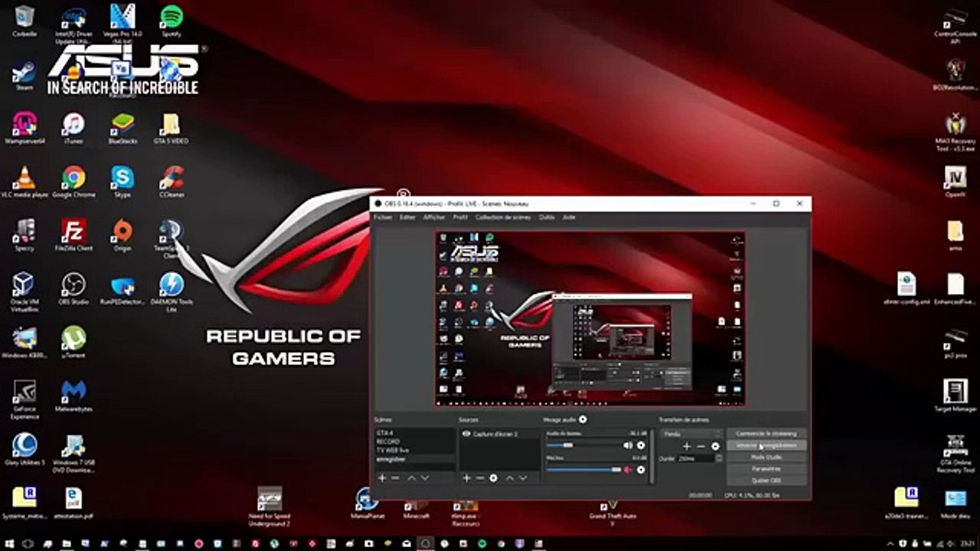Open the Malwarebytes desktop icon

coord(73,396)
